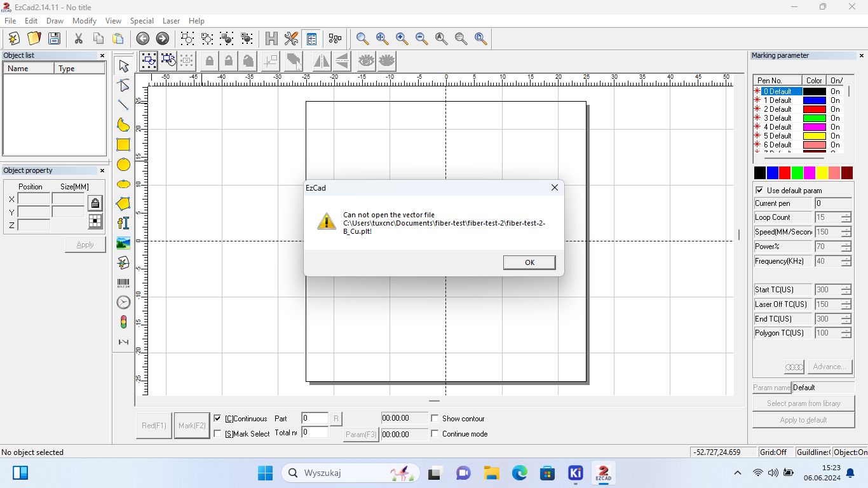Click the Frequency(KHz) spinner arrows
The width and height of the screenshot is (868, 488).
(846, 261)
